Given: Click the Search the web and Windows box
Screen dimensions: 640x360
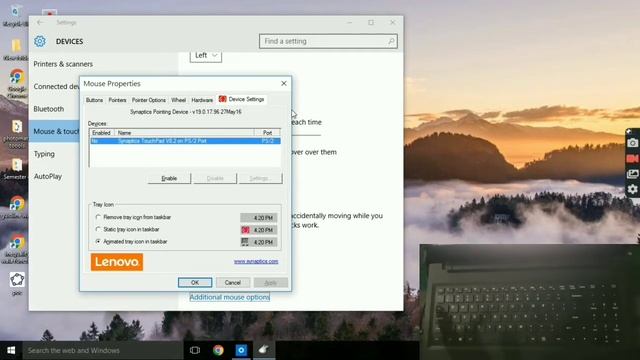Looking at the screenshot, I should [103, 350].
